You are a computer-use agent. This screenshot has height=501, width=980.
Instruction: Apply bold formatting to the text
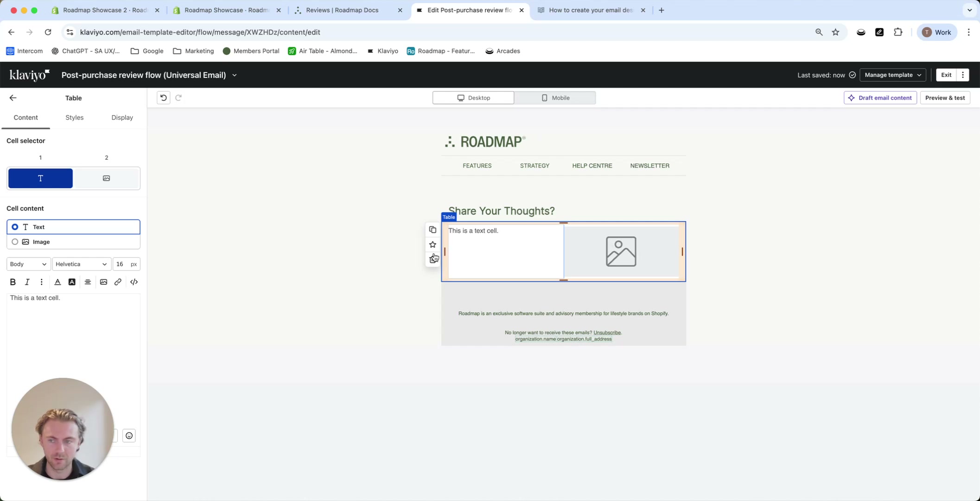tap(13, 282)
